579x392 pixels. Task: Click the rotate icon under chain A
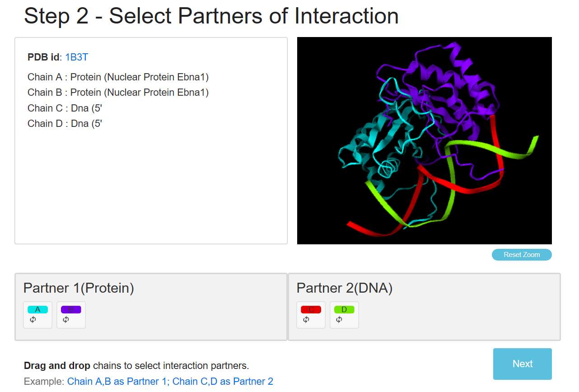pos(33,320)
